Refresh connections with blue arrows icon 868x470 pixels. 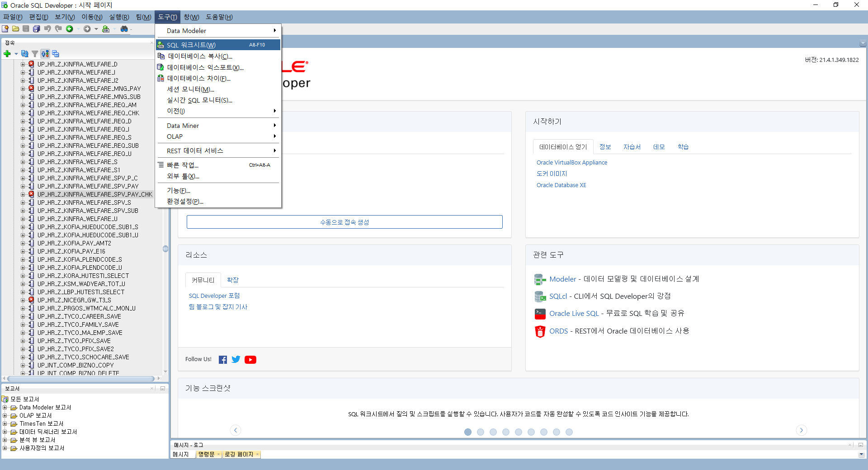point(25,54)
